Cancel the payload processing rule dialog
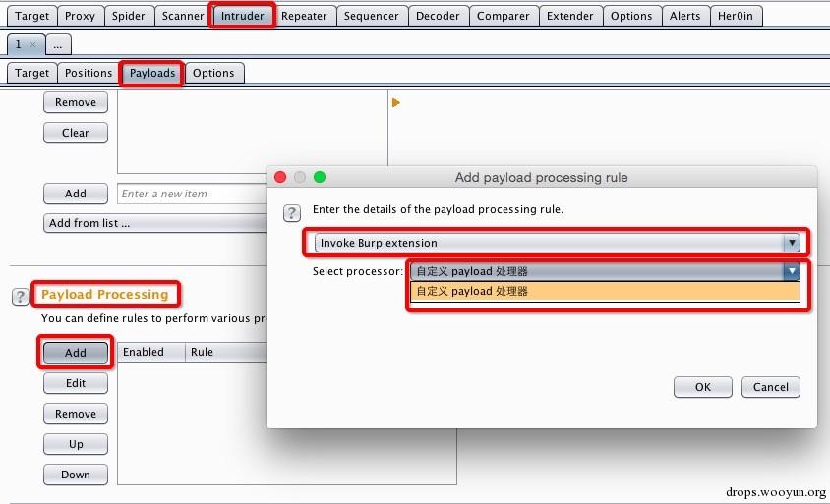This screenshot has width=830, height=504. pyautogui.click(x=771, y=387)
